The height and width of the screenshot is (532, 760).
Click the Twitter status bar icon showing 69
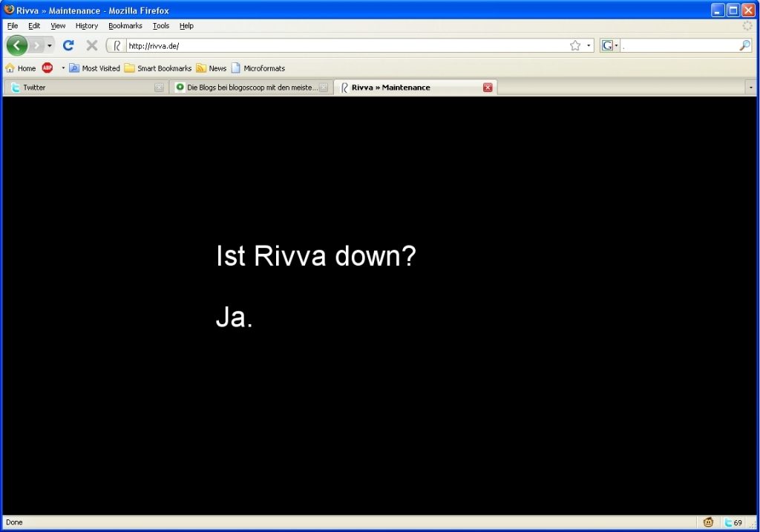[733, 522]
